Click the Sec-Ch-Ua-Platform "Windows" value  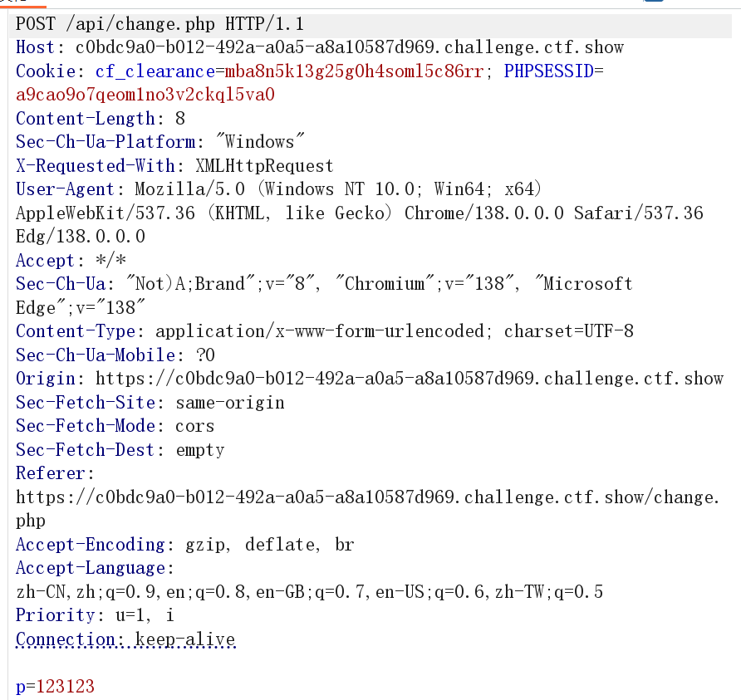(x=260, y=142)
